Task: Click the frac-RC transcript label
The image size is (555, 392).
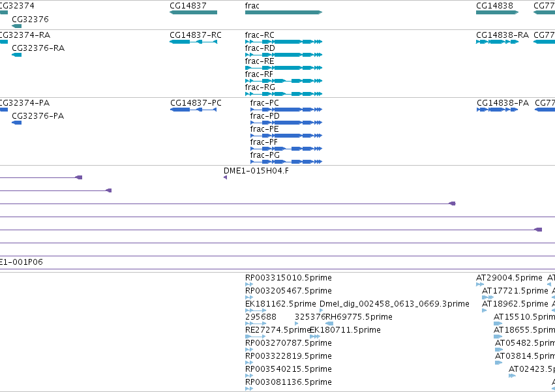Action: point(260,35)
